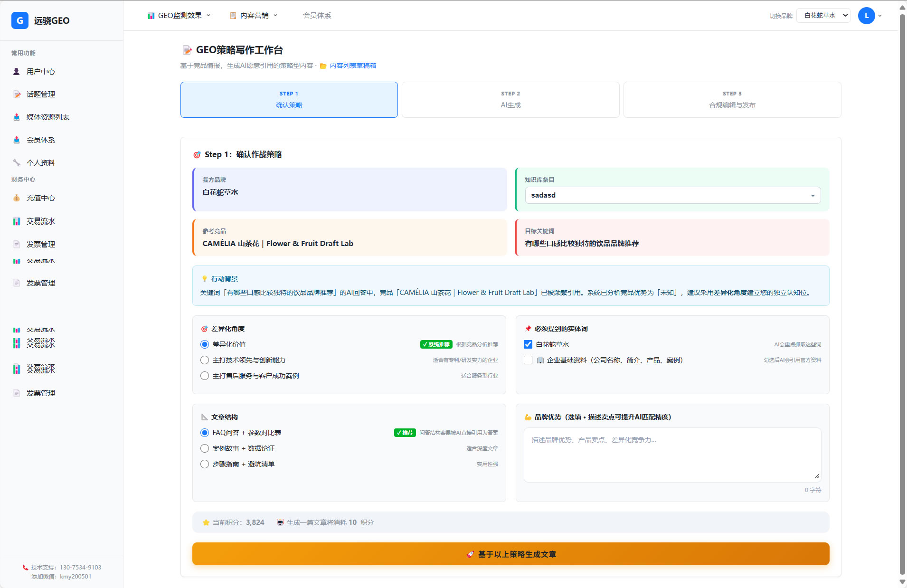Viewport: 907px width, 588px height.
Task: Click the folder icon before 内容列表草稿箱
Action: [323, 66]
